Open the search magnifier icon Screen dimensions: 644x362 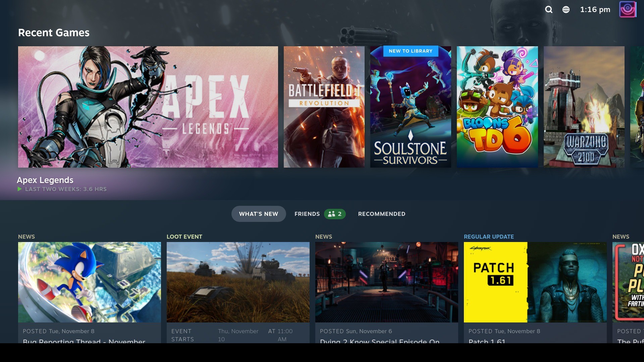coord(549,10)
